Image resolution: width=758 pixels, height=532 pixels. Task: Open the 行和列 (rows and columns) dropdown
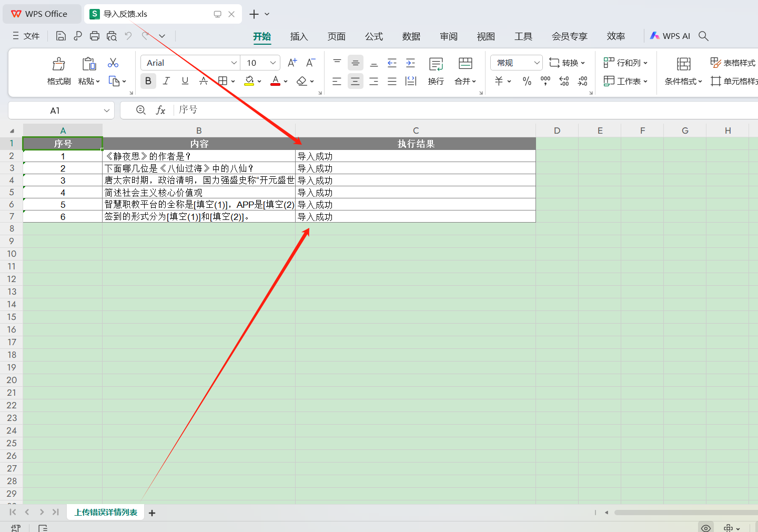[x=626, y=62]
